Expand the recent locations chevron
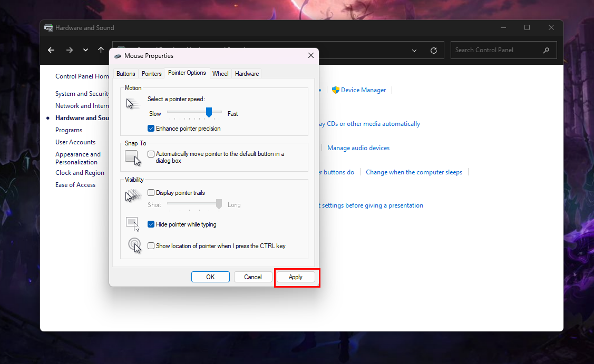The image size is (594, 364). [x=85, y=50]
